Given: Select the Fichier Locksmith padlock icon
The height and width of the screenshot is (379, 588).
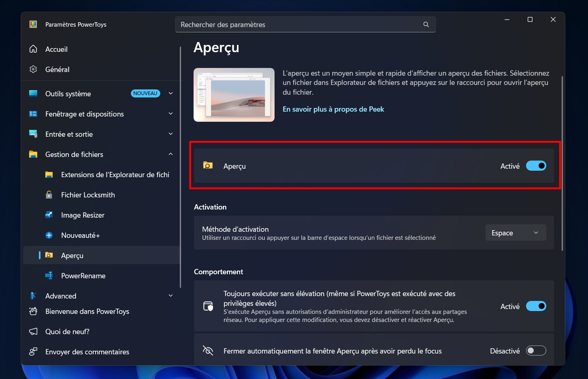Looking at the screenshot, I should point(49,195).
